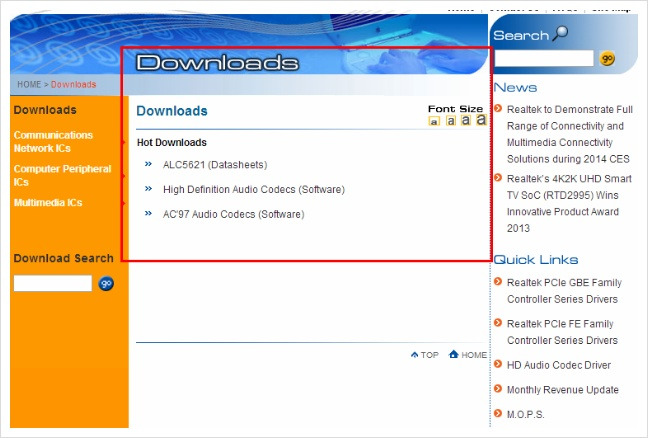Viewport: 648px width, 438px height.
Task: Open M.O.P.S. quick link
Action: [x=525, y=414]
